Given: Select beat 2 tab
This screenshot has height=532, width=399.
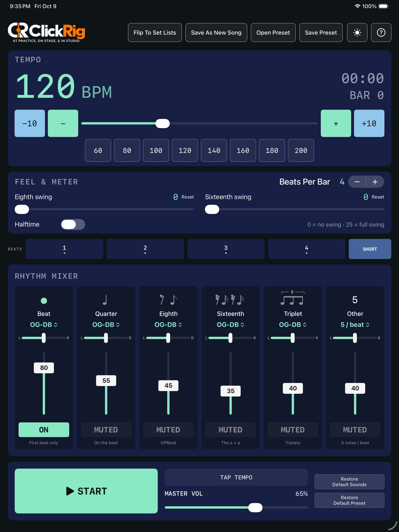Looking at the screenshot, I should [x=145, y=249].
